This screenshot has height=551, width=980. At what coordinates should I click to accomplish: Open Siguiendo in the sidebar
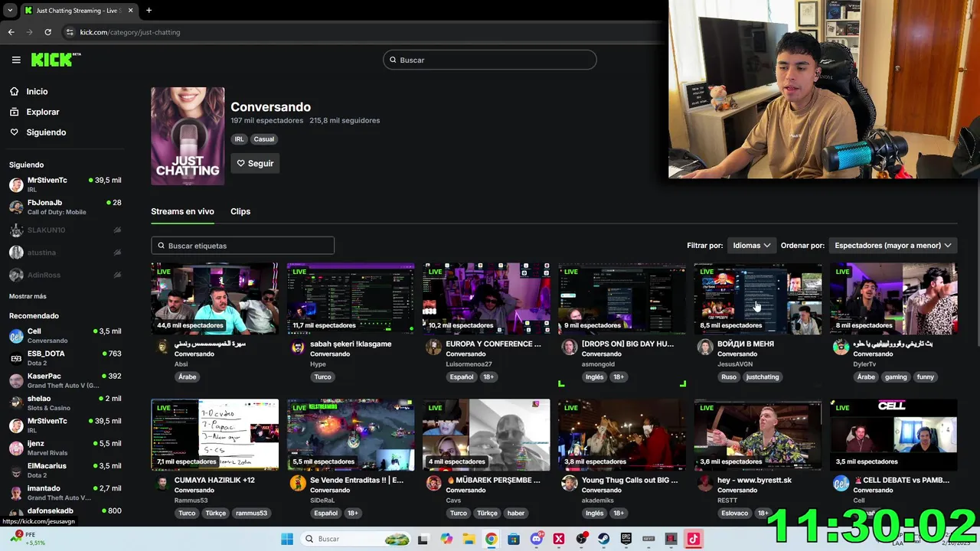click(46, 132)
